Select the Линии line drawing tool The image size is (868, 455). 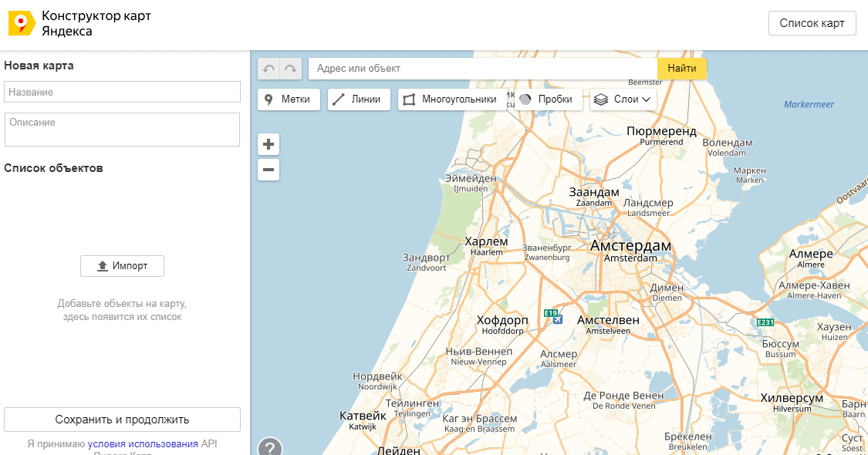359,99
